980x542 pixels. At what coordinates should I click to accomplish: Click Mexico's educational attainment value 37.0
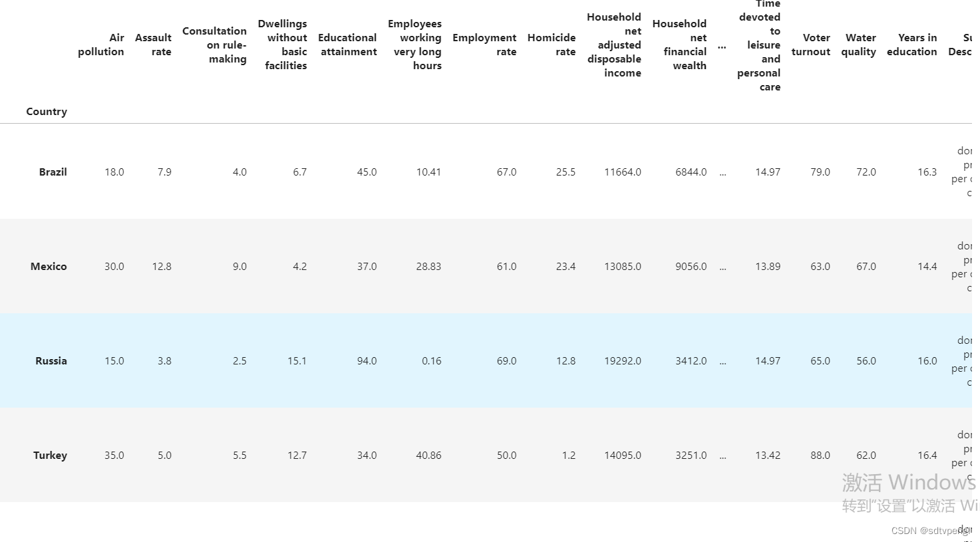(367, 266)
